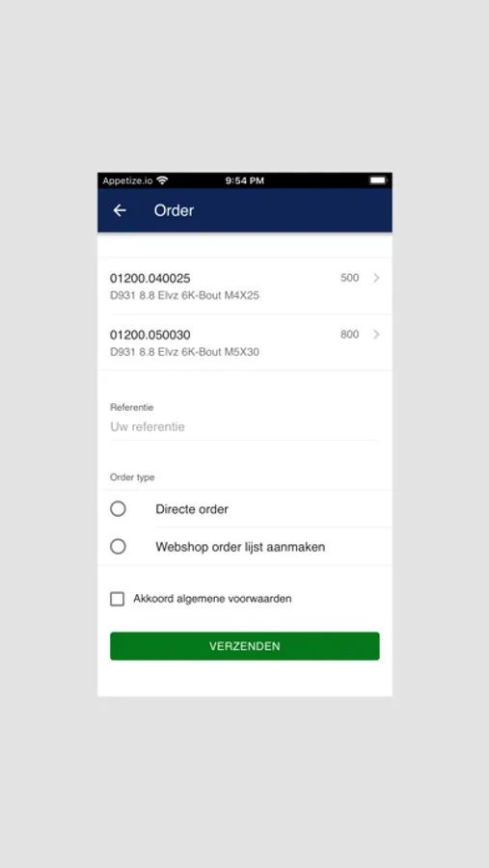Tap Akkoord algemene voorwaarden label text
The height and width of the screenshot is (868, 489).
(212, 598)
